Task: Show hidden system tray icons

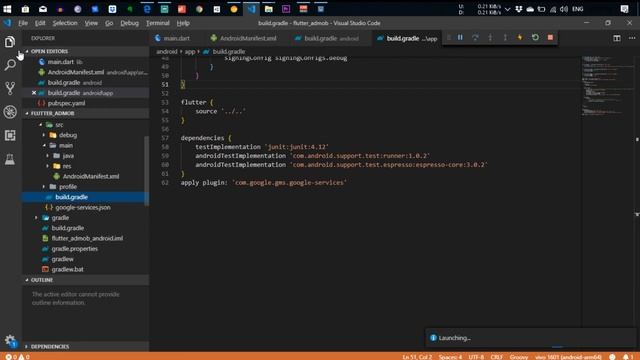Action: [x=507, y=9]
